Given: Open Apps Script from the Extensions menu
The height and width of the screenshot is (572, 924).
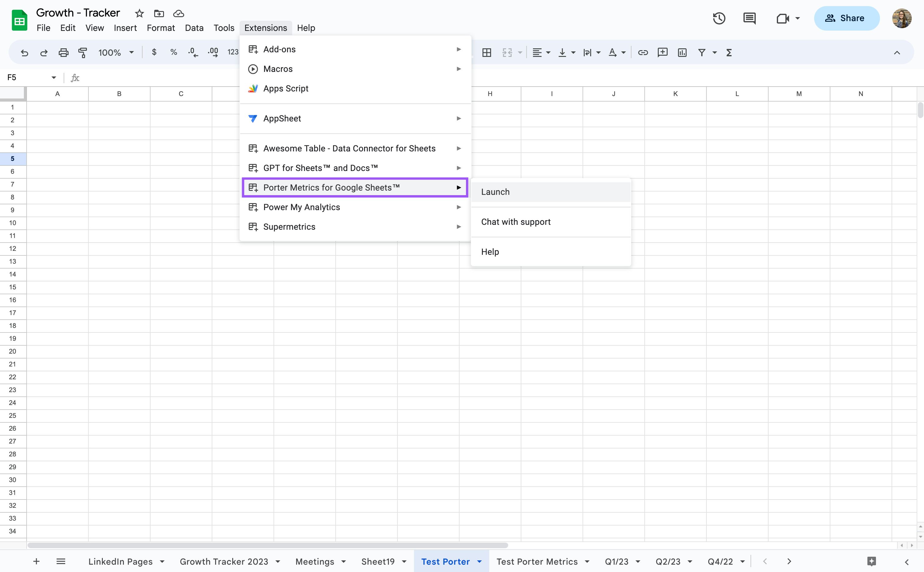Looking at the screenshot, I should click(x=355, y=88).
